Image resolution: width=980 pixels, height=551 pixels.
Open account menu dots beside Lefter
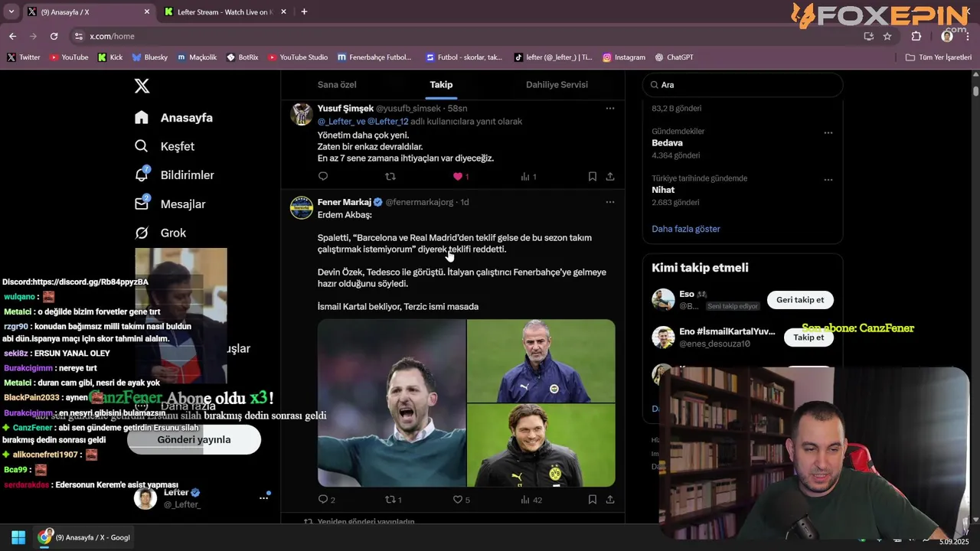tap(263, 498)
